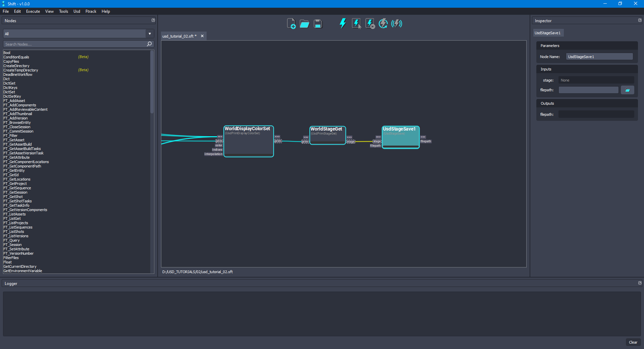
Task: Execute the entire graph
Action: coord(342,23)
